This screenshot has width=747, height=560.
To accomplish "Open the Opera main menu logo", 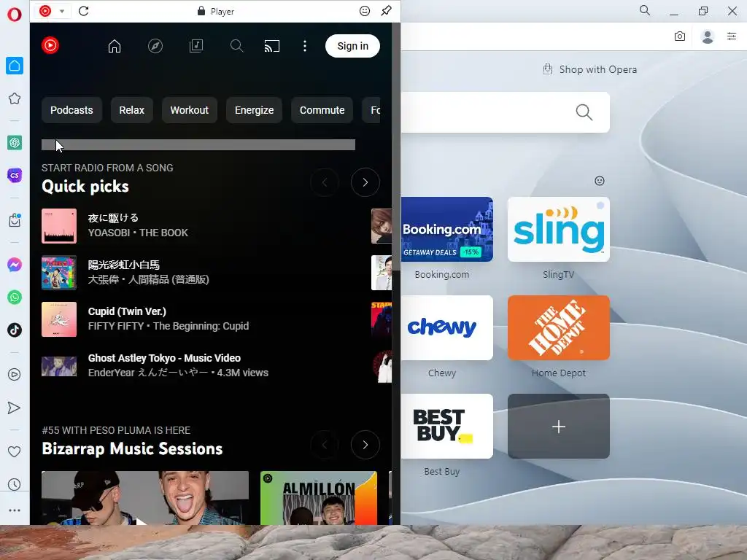I will click(x=15, y=15).
